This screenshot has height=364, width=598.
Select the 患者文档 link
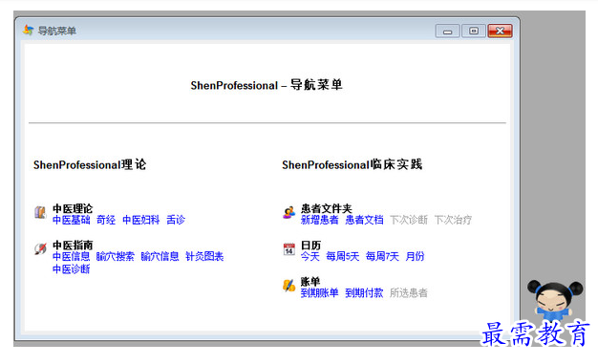[x=364, y=220]
